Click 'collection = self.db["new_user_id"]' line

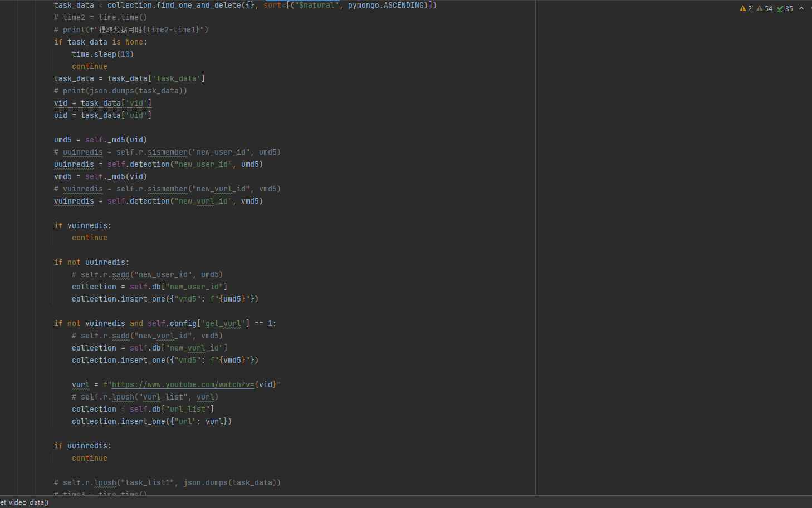coord(149,287)
